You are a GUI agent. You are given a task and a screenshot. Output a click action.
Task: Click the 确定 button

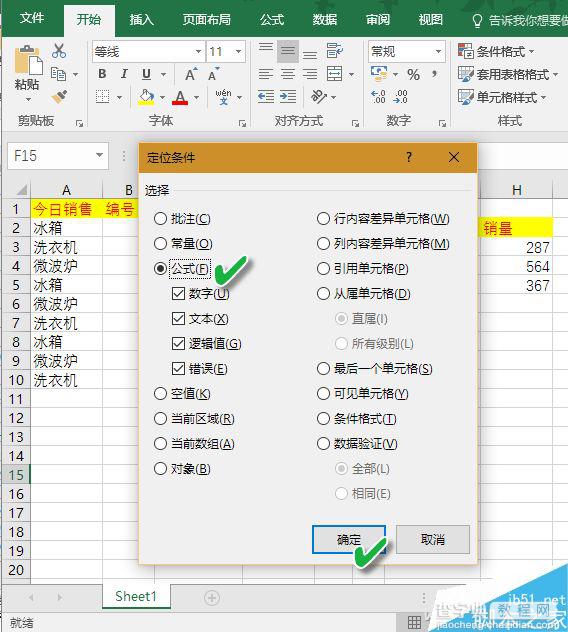349,539
